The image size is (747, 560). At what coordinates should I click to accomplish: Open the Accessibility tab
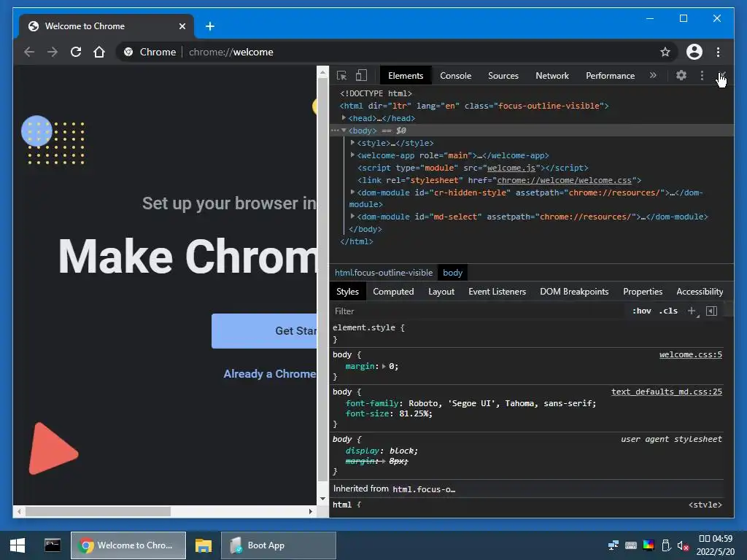click(x=700, y=292)
